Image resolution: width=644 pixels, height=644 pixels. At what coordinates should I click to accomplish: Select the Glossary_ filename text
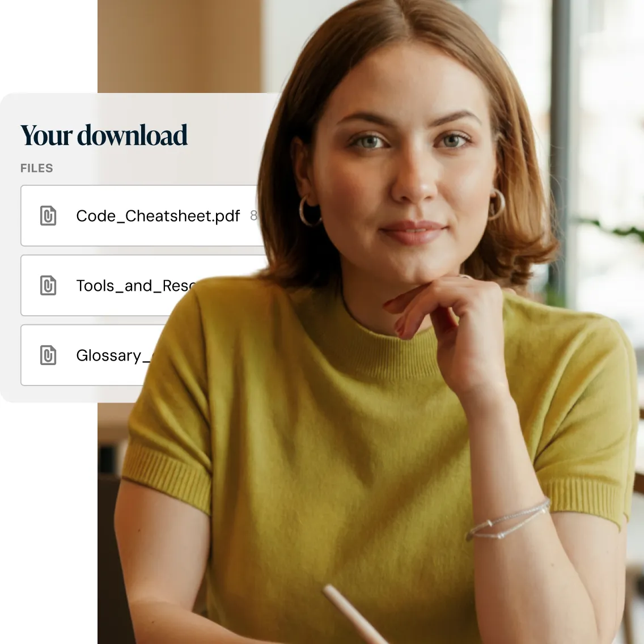click(x=113, y=355)
